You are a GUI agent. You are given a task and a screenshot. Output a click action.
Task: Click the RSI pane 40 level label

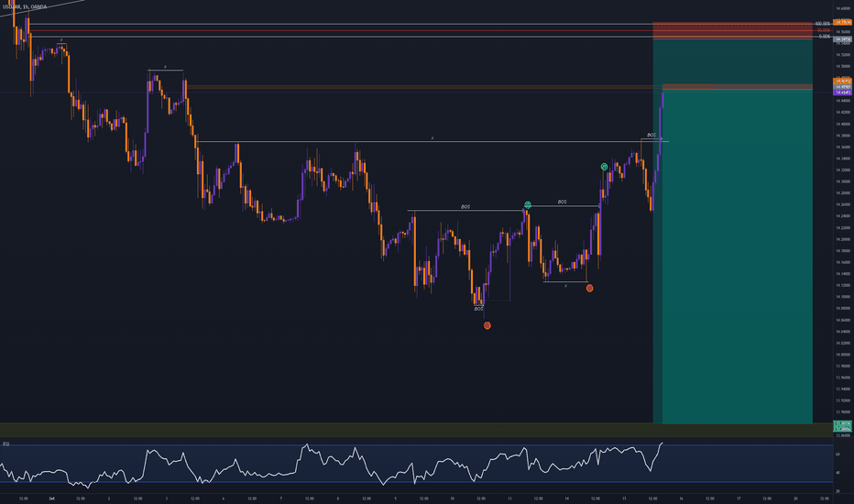838,473
